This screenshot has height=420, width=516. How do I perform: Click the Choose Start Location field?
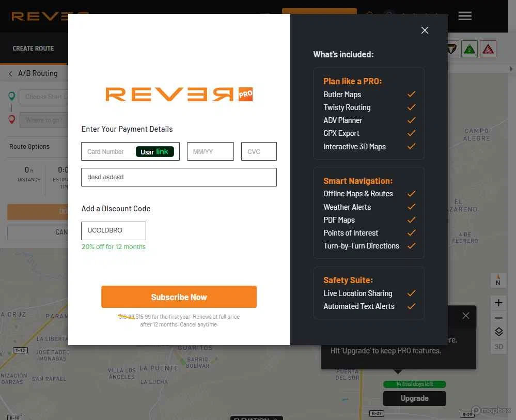(44, 97)
